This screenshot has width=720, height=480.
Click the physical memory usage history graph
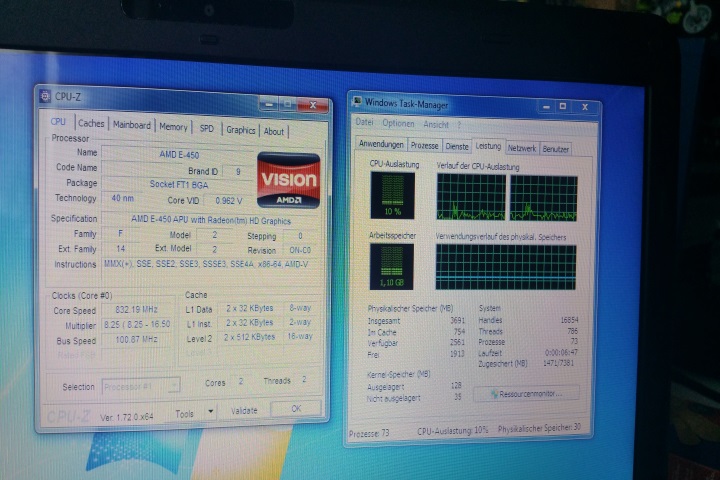tap(506, 267)
